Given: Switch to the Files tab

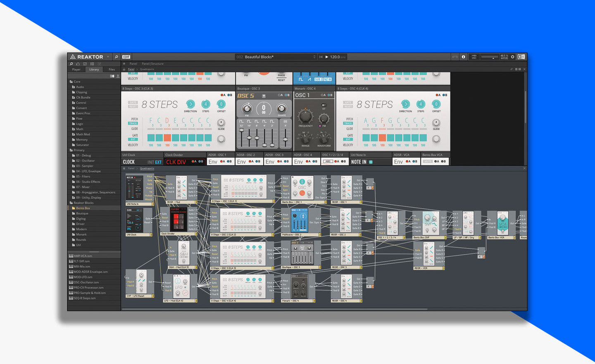Looking at the screenshot, I should (112, 69).
